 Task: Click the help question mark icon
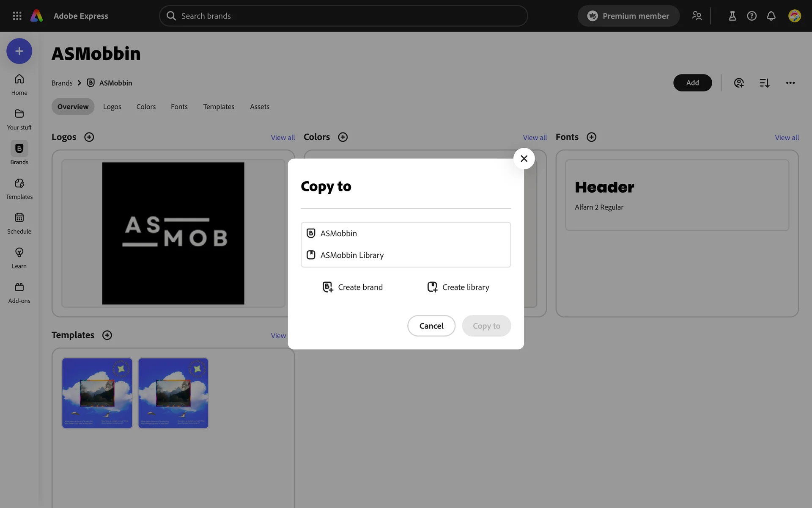coord(752,16)
